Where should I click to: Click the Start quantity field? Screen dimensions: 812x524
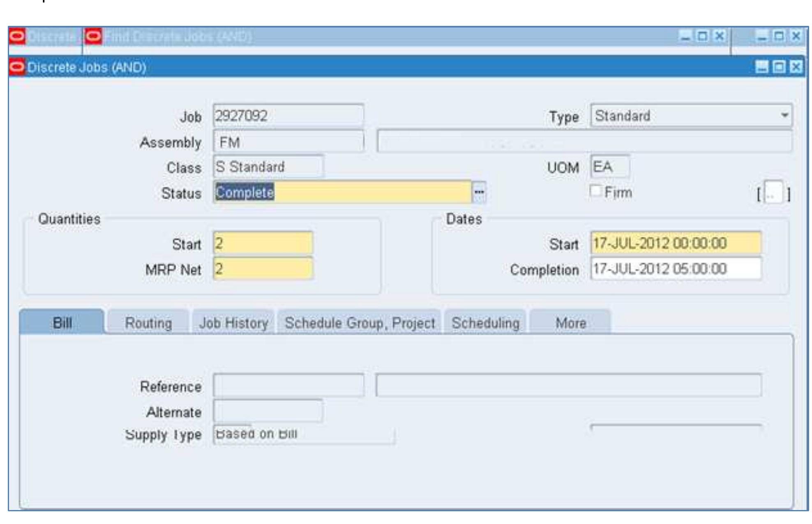pyautogui.click(x=263, y=244)
